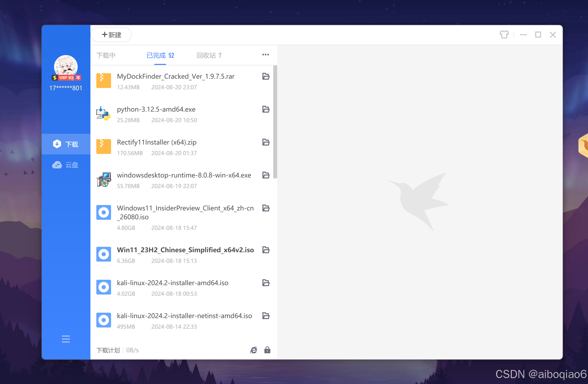
Task: Select file name Rectify11Installer (x64).zip
Action: [157, 142]
